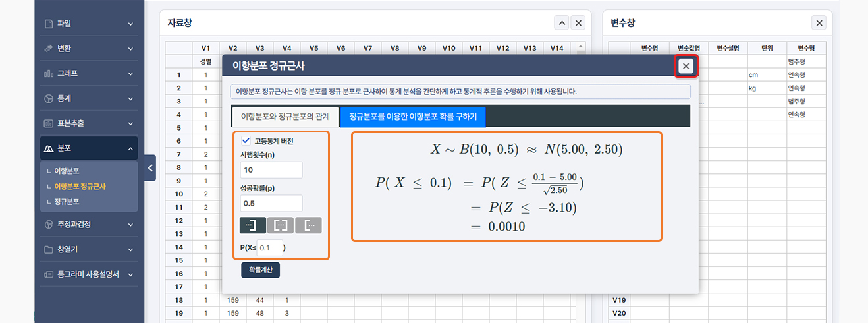Select the upper-bound only interval button
Image resolution: width=868 pixels, height=323 pixels.
click(x=253, y=225)
